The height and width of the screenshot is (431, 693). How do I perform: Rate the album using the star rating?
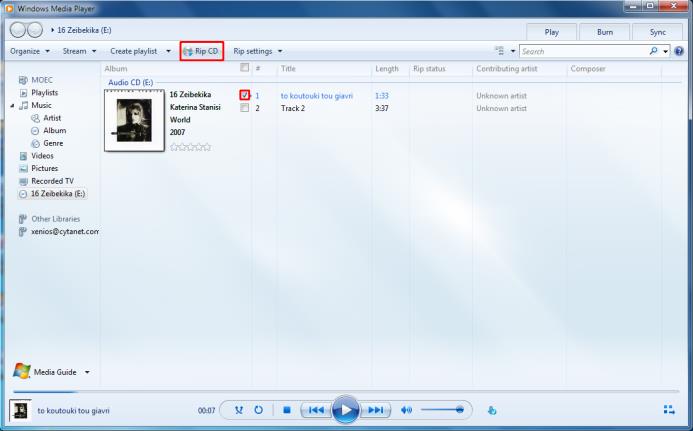pyautogui.click(x=190, y=147)
